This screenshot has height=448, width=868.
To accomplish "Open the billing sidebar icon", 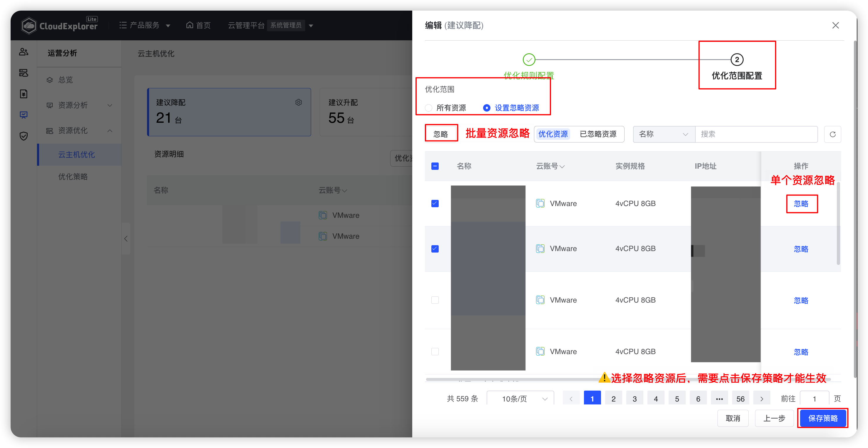I will (x=24, y=94).
